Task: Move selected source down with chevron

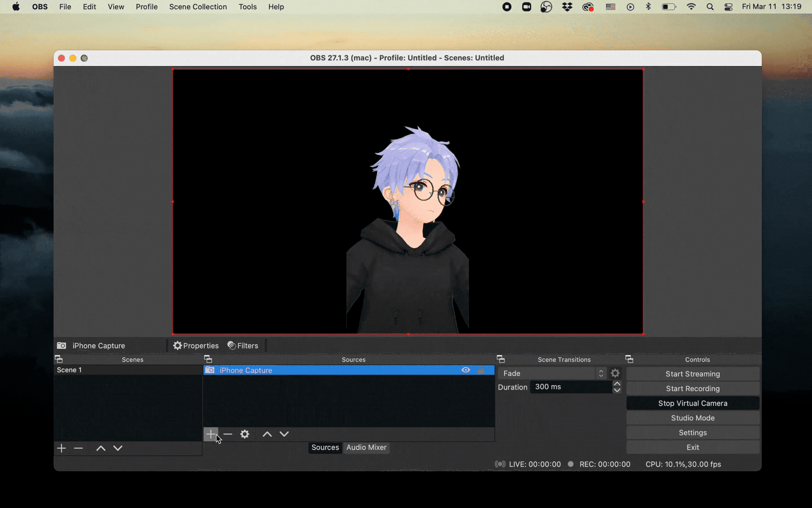Action: (284, 434)
